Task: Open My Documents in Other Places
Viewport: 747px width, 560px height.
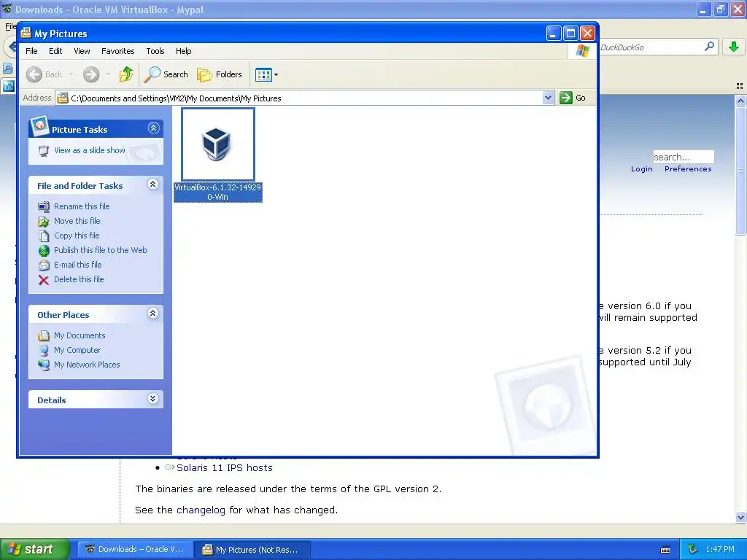Action: 80,335
